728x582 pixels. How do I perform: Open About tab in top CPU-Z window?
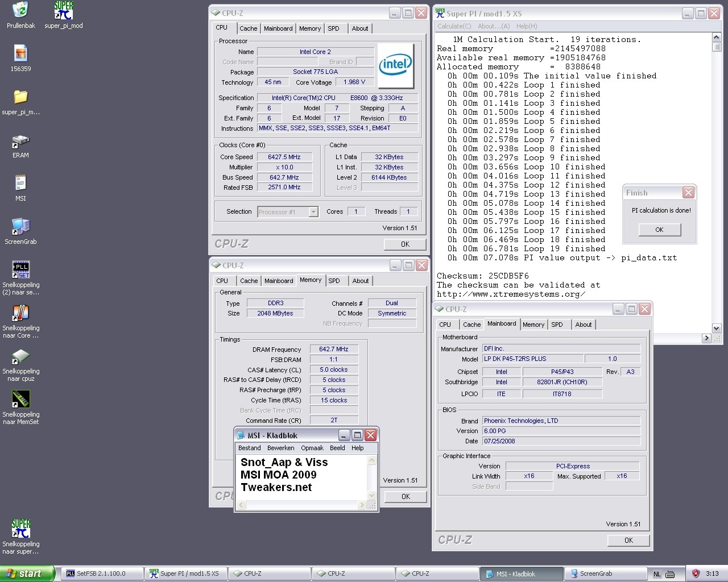point(360,28)
